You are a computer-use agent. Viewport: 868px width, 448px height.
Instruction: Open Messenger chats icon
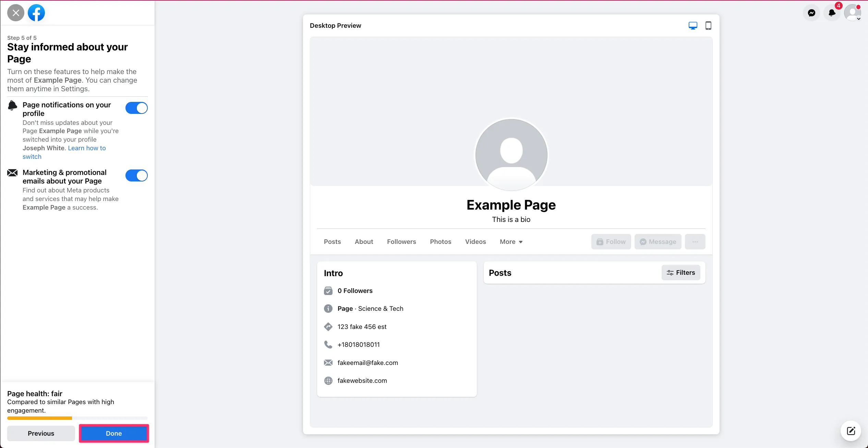[811, 13]
